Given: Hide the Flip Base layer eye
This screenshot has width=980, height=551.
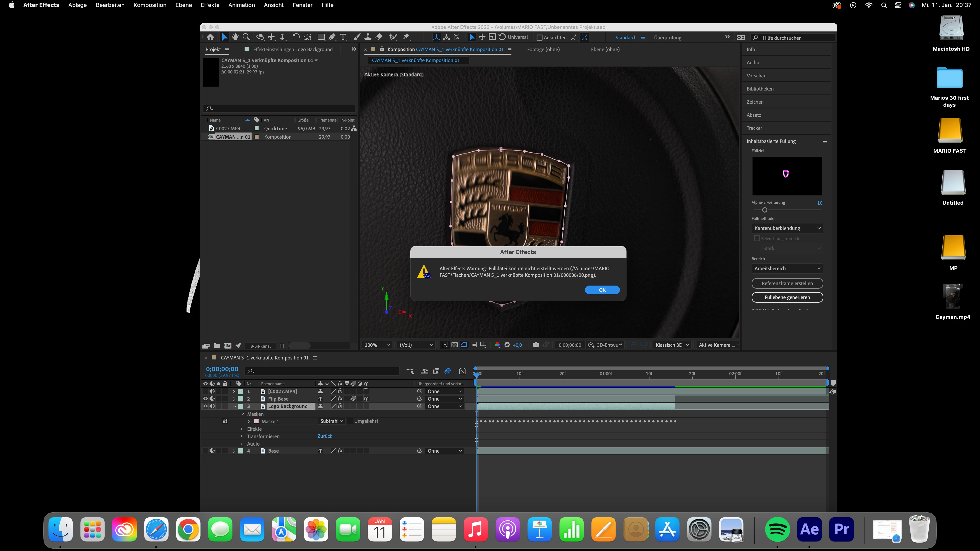Looking at the screenshot, I should coord(205,399).
